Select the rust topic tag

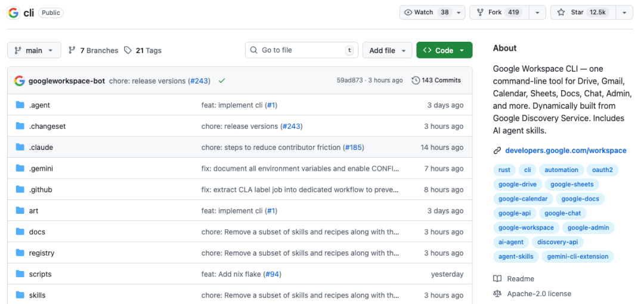tap(504, 170)
